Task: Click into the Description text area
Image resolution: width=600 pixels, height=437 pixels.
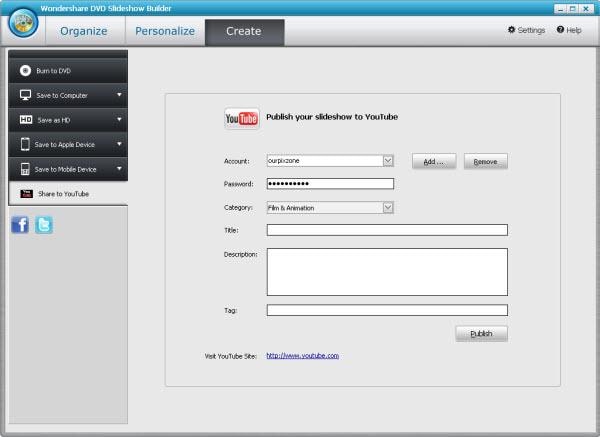Action: 387,272
